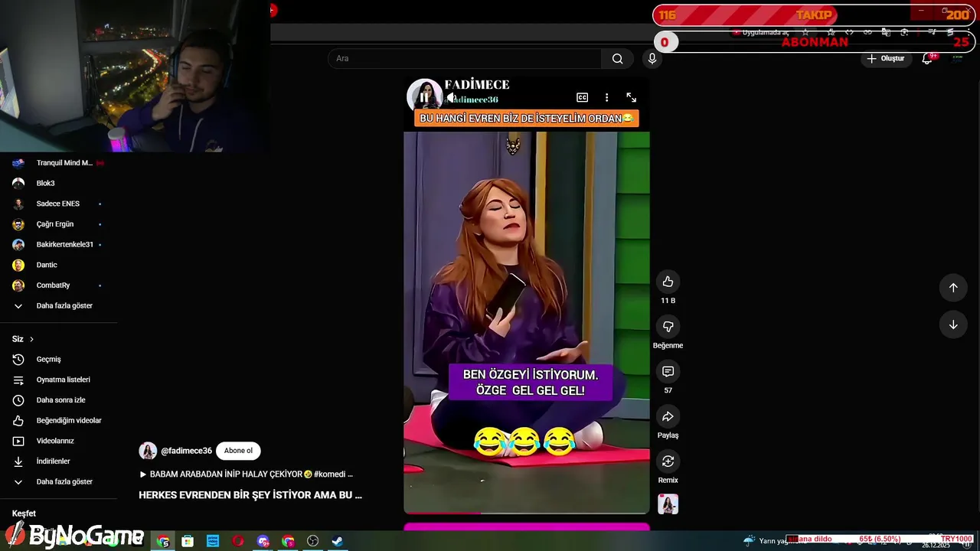This screenshot has height=551, width=980.
Task: Start voice search with the microphone icon
Action: click(x=652, y=58)
